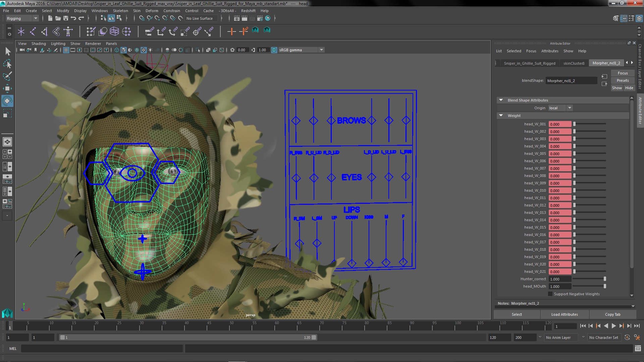Collapse the Weight section

(x=501, y=116)
